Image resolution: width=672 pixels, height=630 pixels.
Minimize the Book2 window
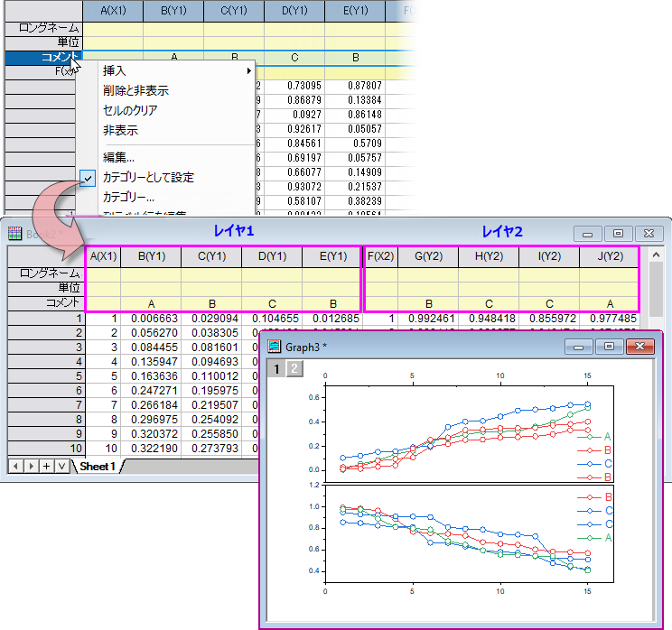tap(588, 234)
